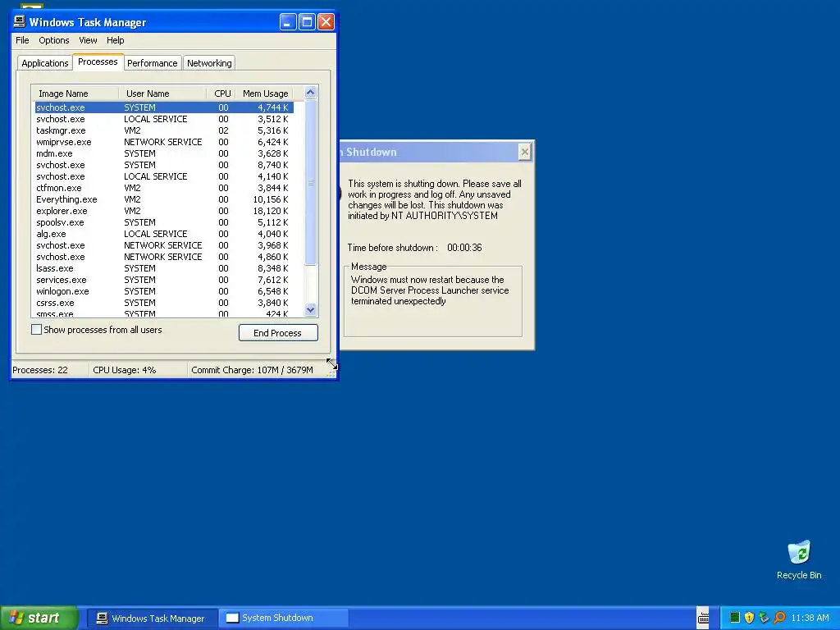Screen dimensions: 840x630
Task: Select the svchost.exe row using 4,860 K
Action: (x=164, y=257)
